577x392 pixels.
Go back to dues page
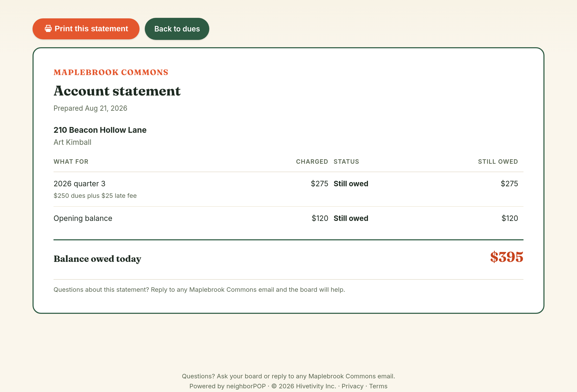[x=177, y=29]
